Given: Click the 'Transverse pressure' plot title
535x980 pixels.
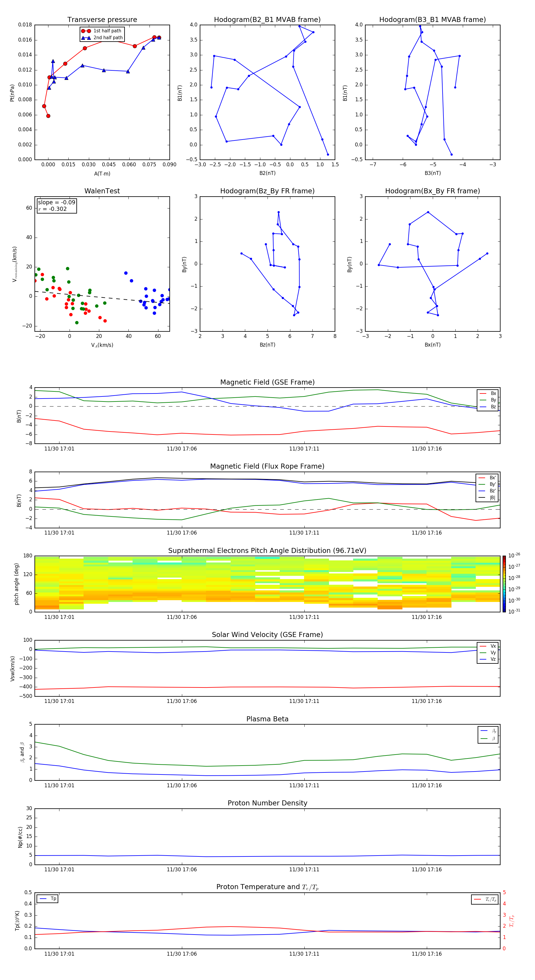Looking at the screenshot, I should coord(102,20).
